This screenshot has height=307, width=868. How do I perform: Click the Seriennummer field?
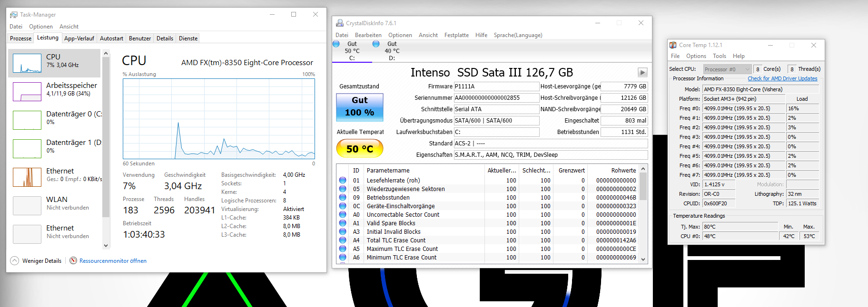[496, 98]
